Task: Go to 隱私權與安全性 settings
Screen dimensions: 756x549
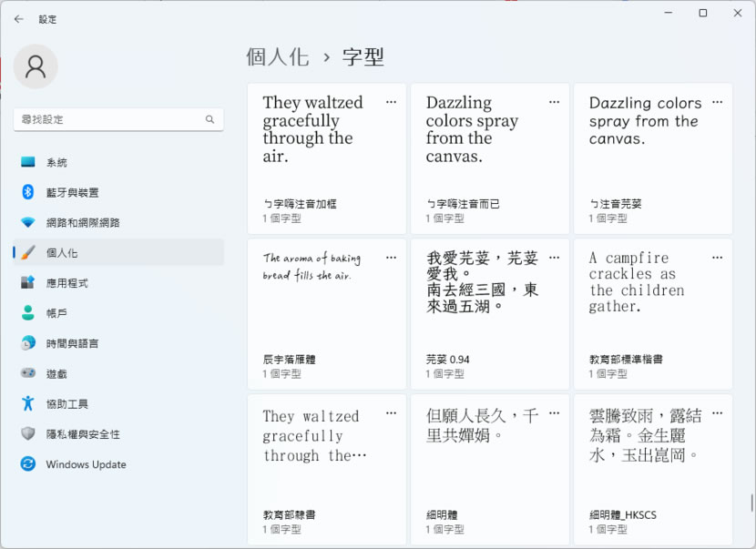Action: point(83,434)
